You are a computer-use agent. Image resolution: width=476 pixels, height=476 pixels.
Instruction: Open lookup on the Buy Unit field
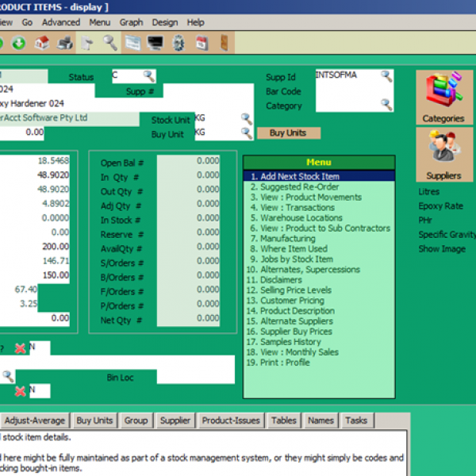tap(247, 133)
